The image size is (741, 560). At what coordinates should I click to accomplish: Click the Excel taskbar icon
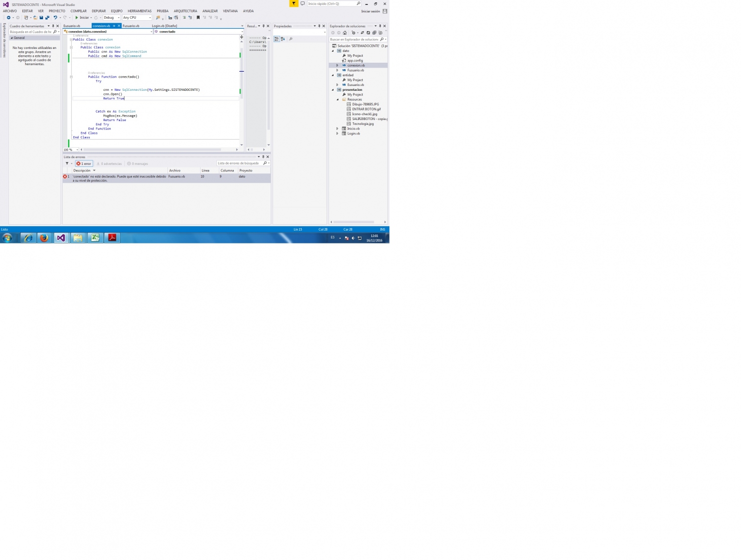(x=95, y=238)
